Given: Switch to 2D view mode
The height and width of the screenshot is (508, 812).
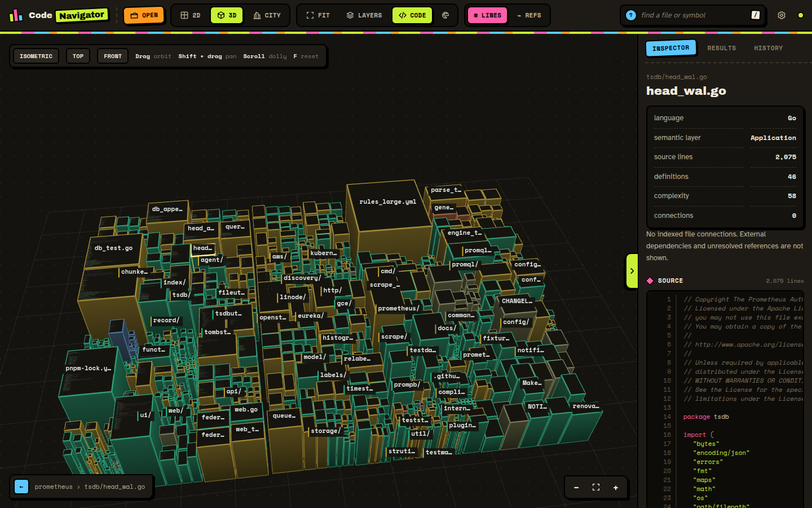Looking at the screenshot, I should 191,15.
